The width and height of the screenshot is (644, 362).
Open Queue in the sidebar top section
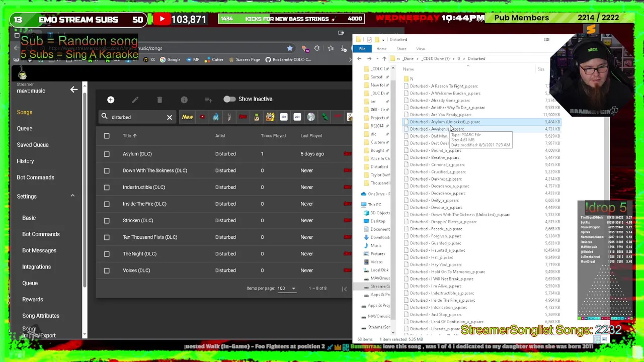[25, 128]
